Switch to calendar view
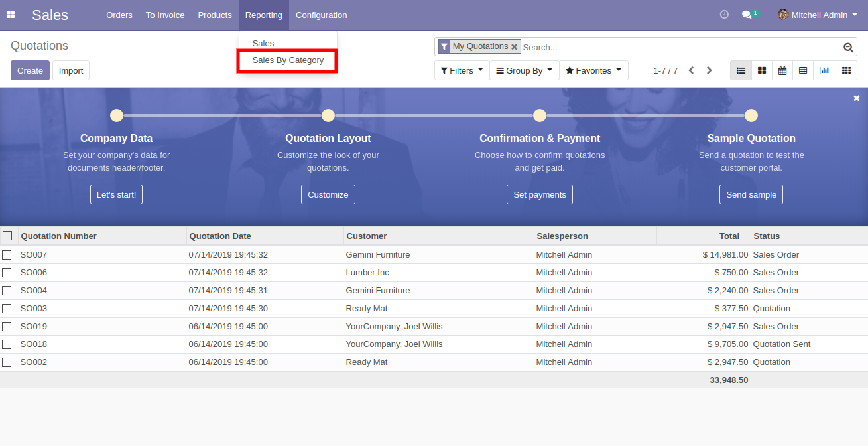 tap(782, 70)
